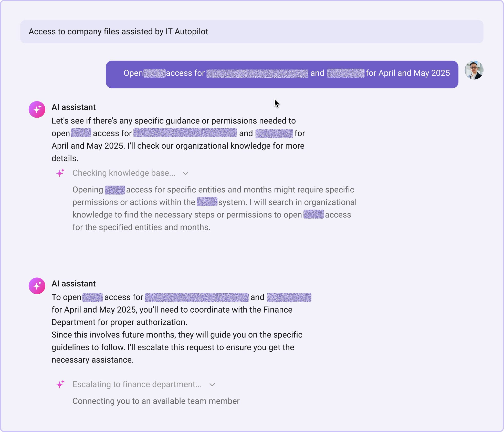Click the second AI assistant name label

[x=73, y=284]
